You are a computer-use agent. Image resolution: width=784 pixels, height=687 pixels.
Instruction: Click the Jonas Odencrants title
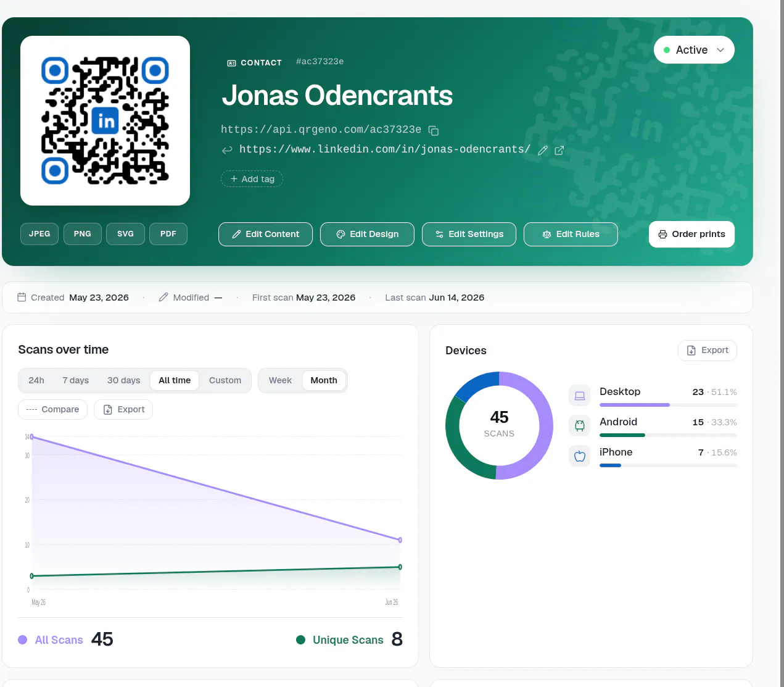click(337, 96)
